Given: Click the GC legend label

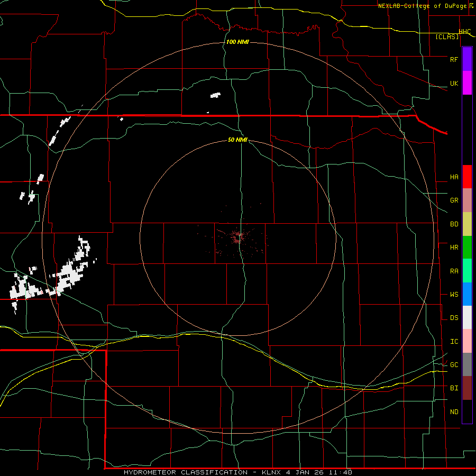Looking at the screenshot, I should tap(454, 365).
